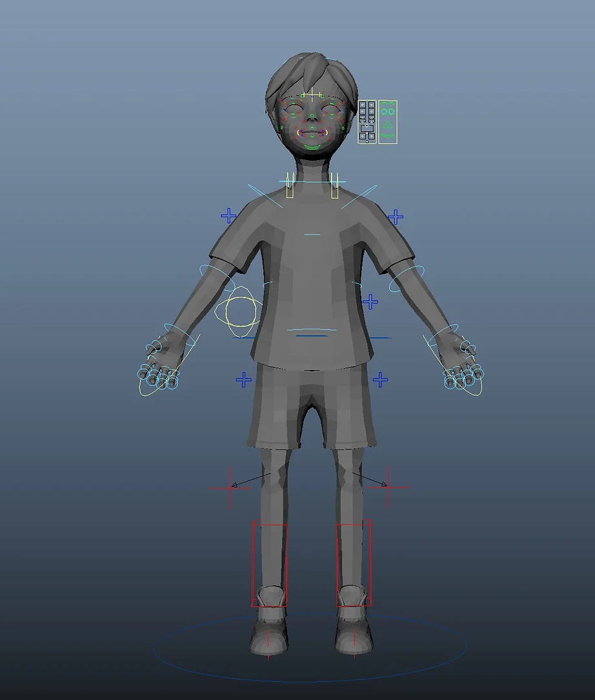The height and width of the screenshot is (700, 595).
Task: Select the yellow neck bracket control on viewer's right
Action: [334, 185]
